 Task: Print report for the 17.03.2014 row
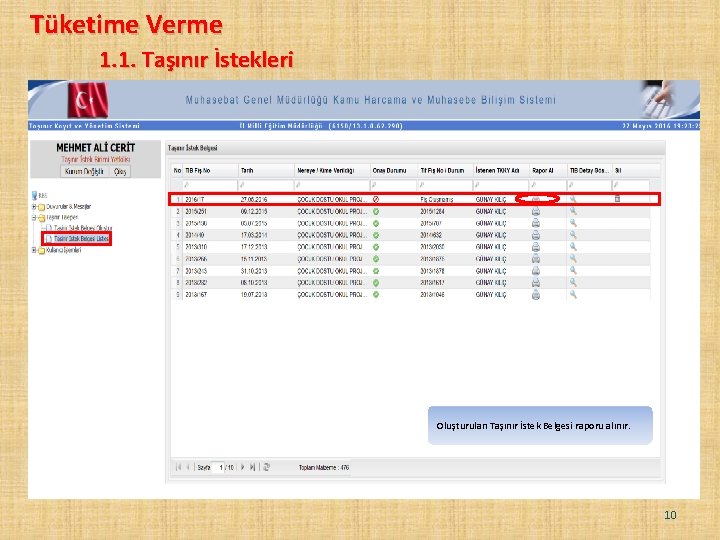point(535,235)
